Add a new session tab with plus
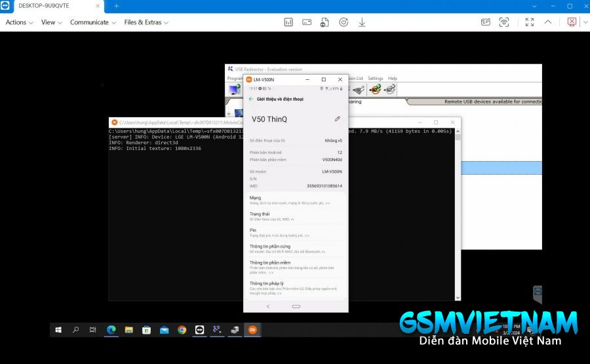This screenshot has width=590, height=364. [x=116, y=6]
